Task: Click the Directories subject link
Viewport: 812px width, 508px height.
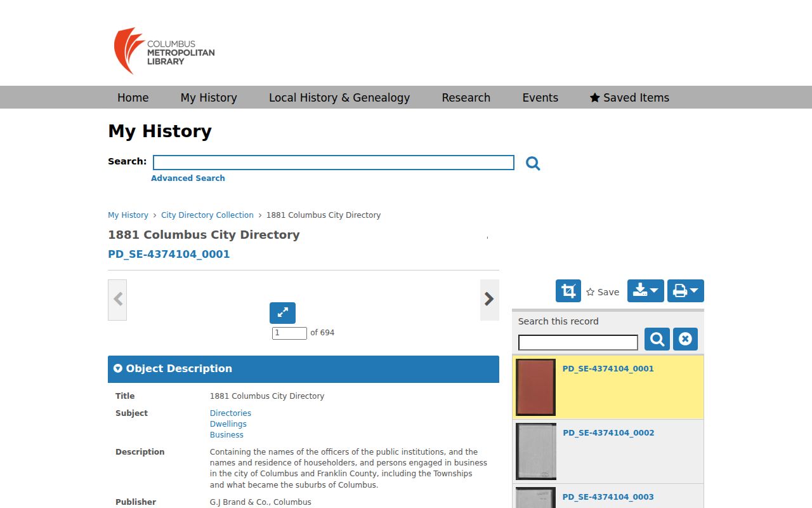Action: tap(230, 413)
